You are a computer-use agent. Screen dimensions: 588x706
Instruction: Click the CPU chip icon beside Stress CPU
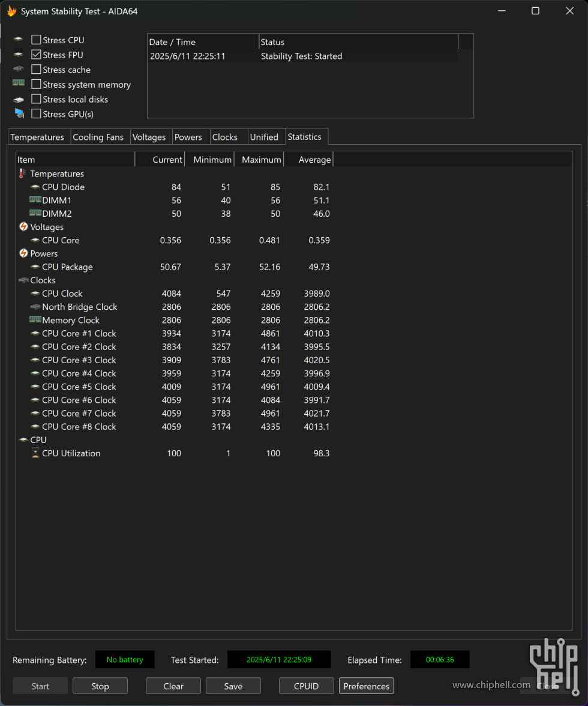pos(19,40)
